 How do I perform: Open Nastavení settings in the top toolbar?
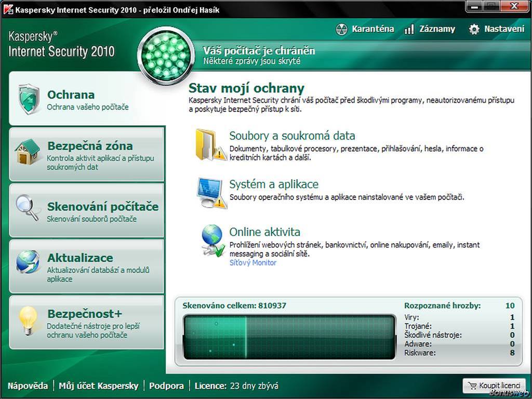click(497, 29)
